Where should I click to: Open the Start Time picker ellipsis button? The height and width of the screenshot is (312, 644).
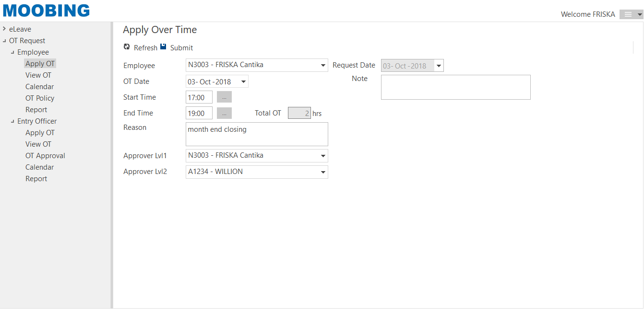(x=224, y=97)
